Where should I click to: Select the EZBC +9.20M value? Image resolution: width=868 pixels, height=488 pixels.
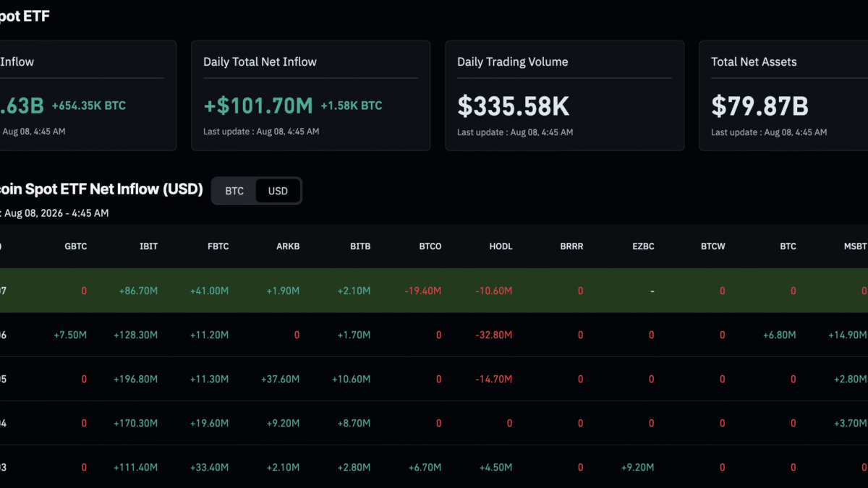[637, 467]
